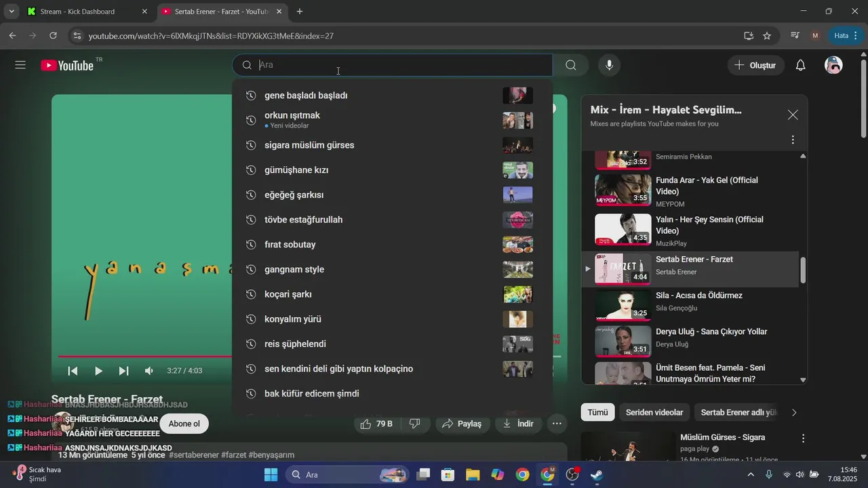Seek on the red video progress bar
This screenshot has width=868, height=488.
click(145, 356)
